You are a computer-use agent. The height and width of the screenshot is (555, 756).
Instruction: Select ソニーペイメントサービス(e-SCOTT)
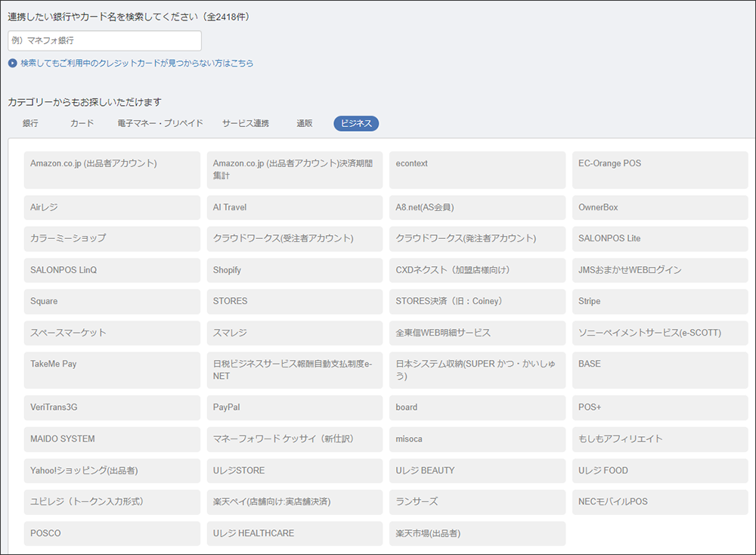(x=660, y=333)
